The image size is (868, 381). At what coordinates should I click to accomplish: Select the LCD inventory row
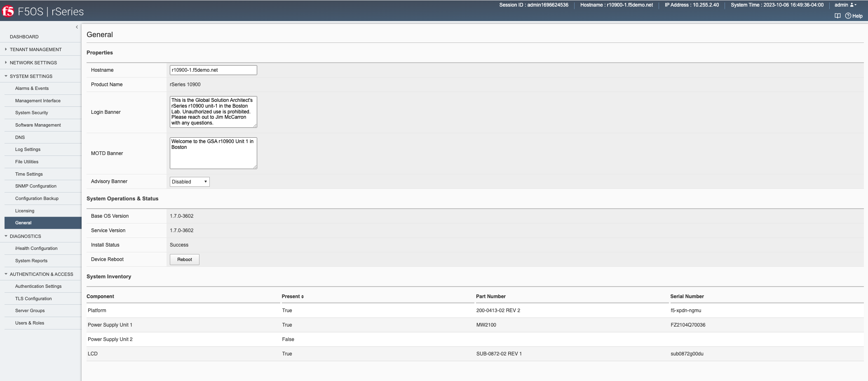(x=475, y=354)
